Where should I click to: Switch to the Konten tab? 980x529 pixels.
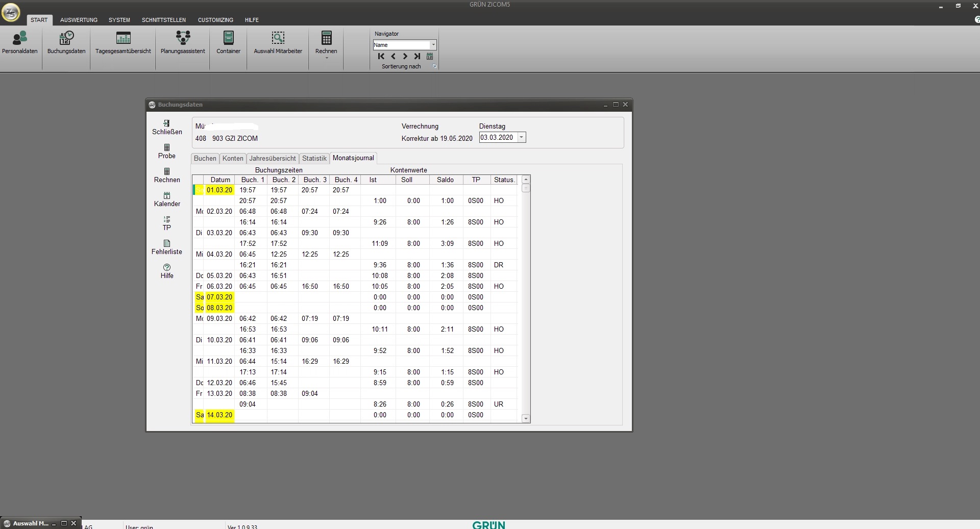(233, 158)
